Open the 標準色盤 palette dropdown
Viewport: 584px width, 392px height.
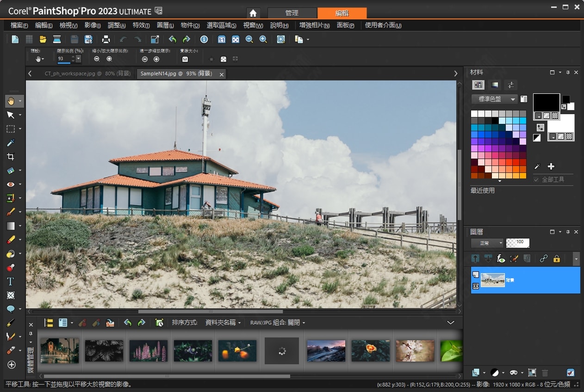494,99
